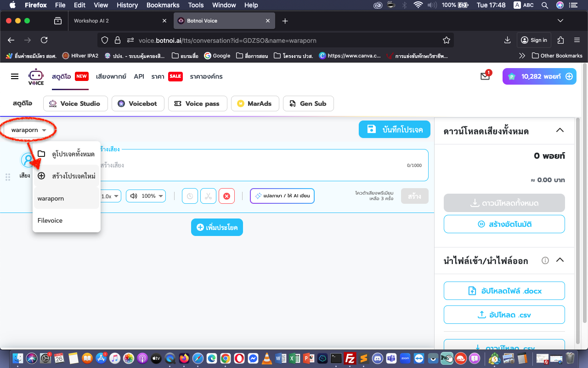Choose Filevoice from the project list
The width and height of the screenshot is (588, 368).
coord(50,220)
